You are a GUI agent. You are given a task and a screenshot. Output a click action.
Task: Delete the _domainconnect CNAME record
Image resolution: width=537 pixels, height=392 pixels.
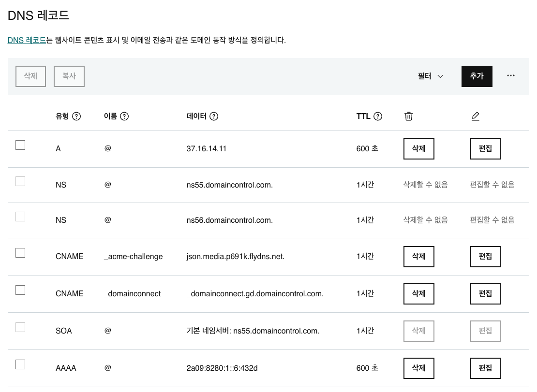coord(418,294)
